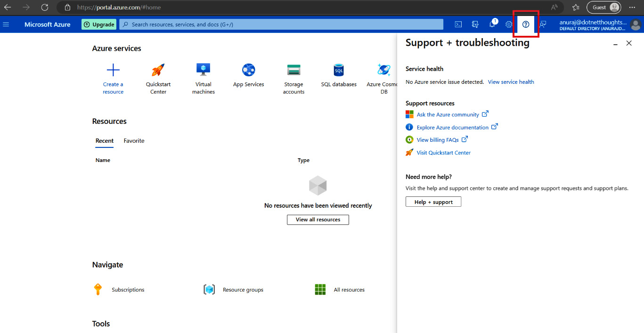Open Quickstart Center rocket icon
Viewport: 644px width, 333px height.
[158, 70]
